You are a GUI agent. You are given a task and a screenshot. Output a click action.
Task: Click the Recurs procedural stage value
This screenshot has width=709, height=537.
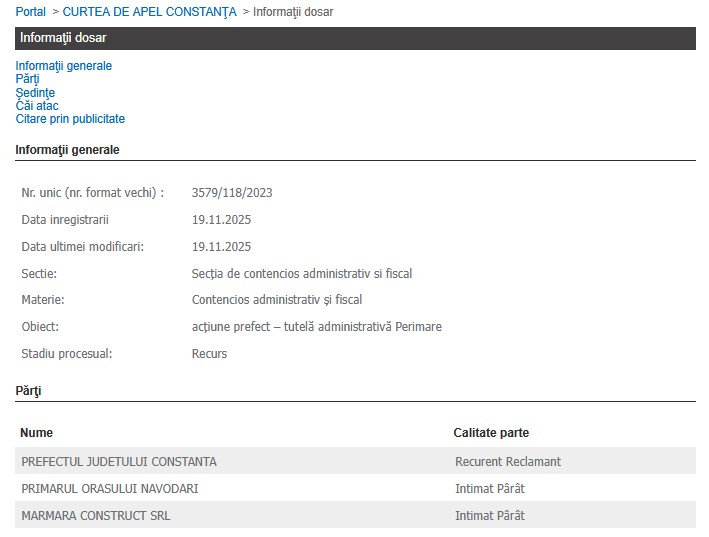[209, 354]
